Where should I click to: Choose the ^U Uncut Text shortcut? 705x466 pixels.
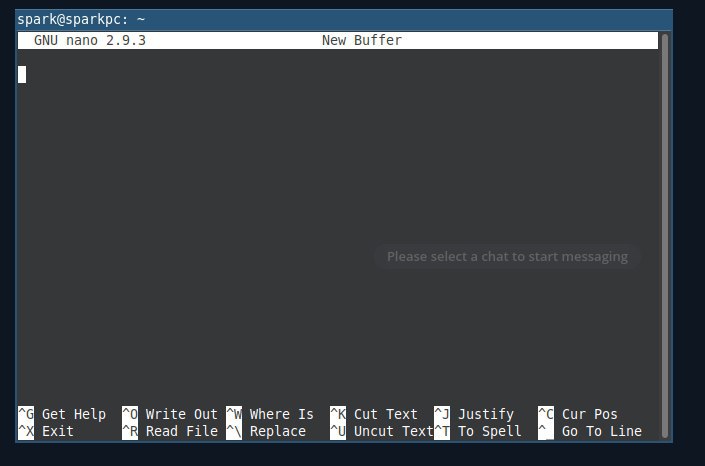[381, 431]
